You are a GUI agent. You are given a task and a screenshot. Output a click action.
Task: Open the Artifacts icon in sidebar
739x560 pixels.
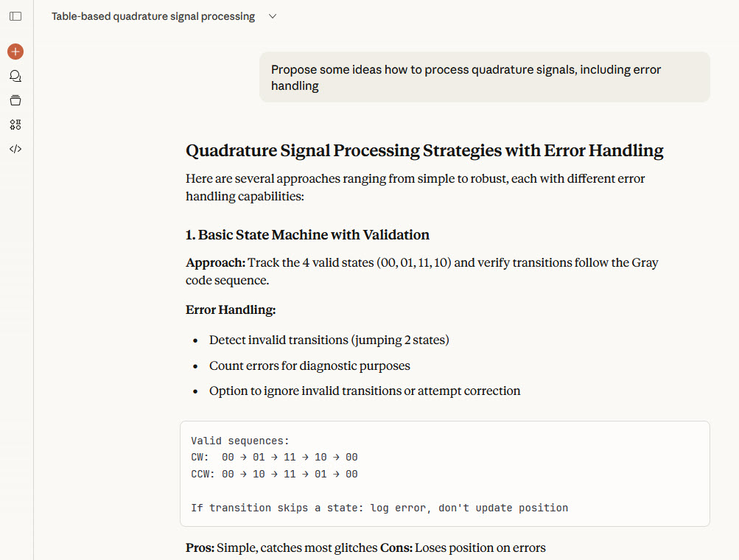tap(15, 125)
